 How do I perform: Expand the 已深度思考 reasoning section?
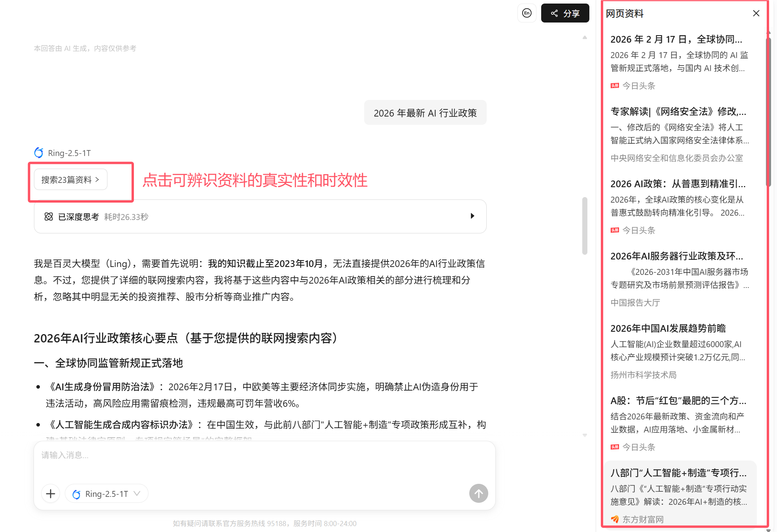point(472,216)
